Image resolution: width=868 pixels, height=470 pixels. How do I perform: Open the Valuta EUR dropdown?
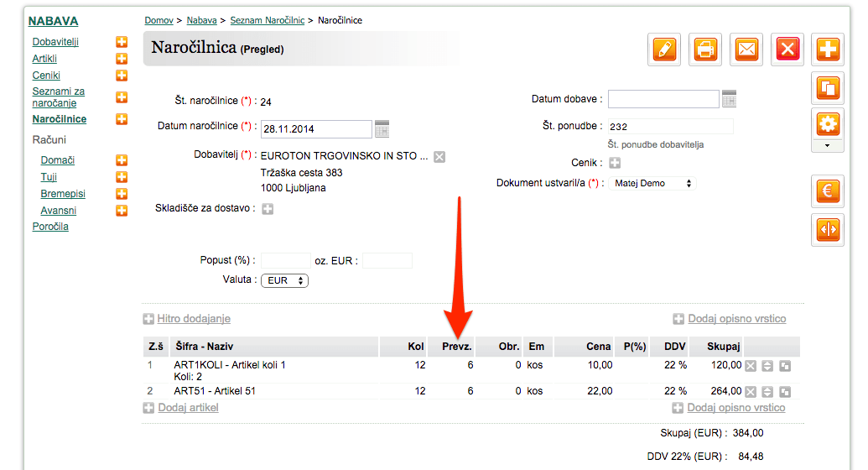[284, 280]
